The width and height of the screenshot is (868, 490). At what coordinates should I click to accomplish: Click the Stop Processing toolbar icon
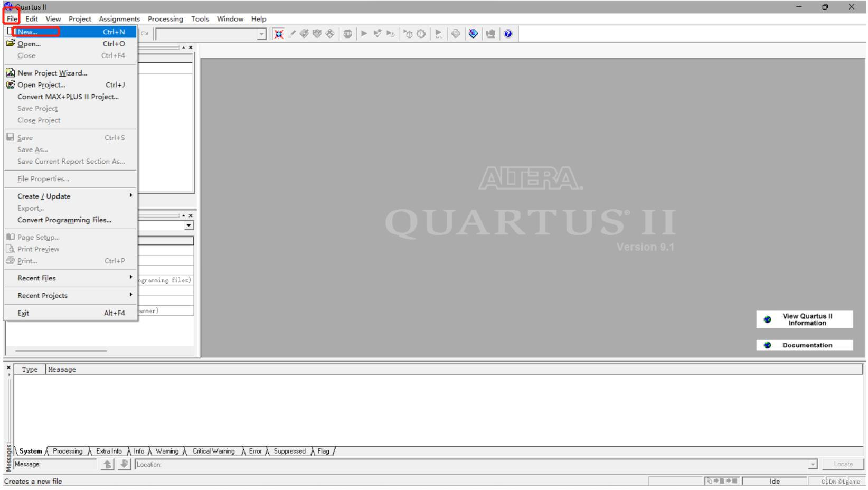tap(347, 34)
